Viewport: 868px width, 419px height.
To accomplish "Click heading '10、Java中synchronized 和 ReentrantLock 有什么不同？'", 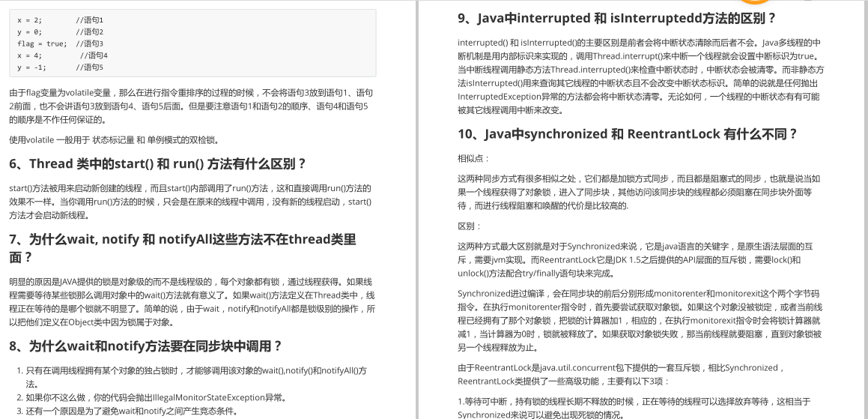I will [x=628, y=134].
